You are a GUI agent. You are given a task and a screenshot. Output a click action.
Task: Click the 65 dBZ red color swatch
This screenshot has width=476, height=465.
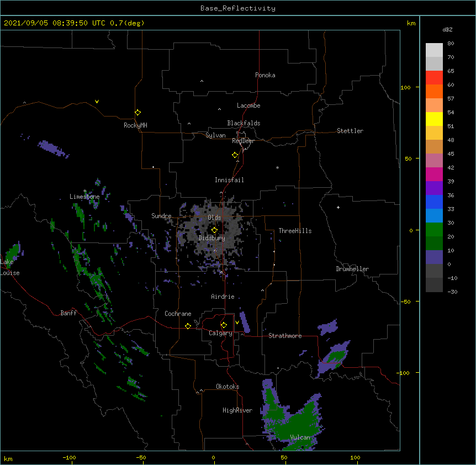pyautogui.click(x=434, y=77)
